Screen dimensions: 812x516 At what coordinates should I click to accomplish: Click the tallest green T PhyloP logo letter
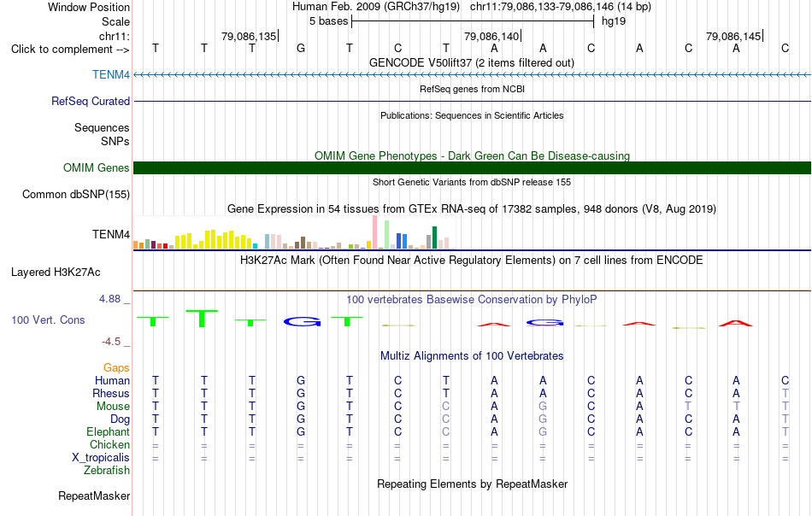[x=202, y=319]
